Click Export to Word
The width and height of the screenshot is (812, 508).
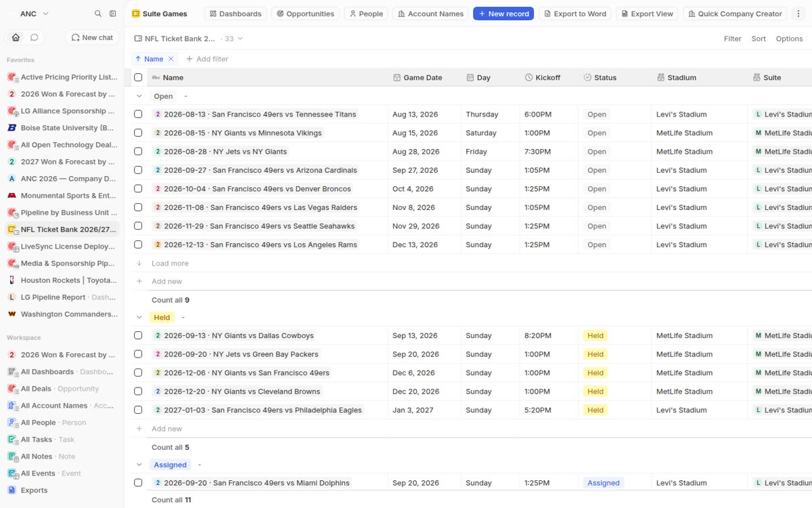pos(575,14)
